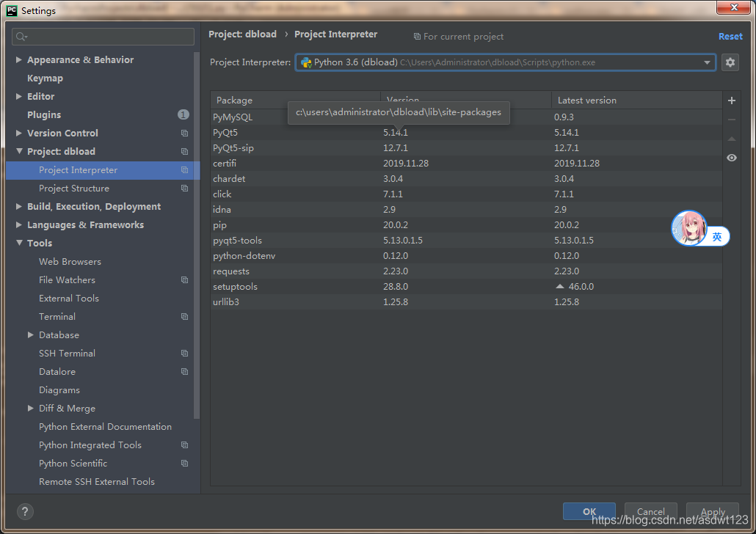Image resolution: width=756 pixels, height=534 pixels.
Task: Expand the Editor settings section
Action: click(19, 96)
